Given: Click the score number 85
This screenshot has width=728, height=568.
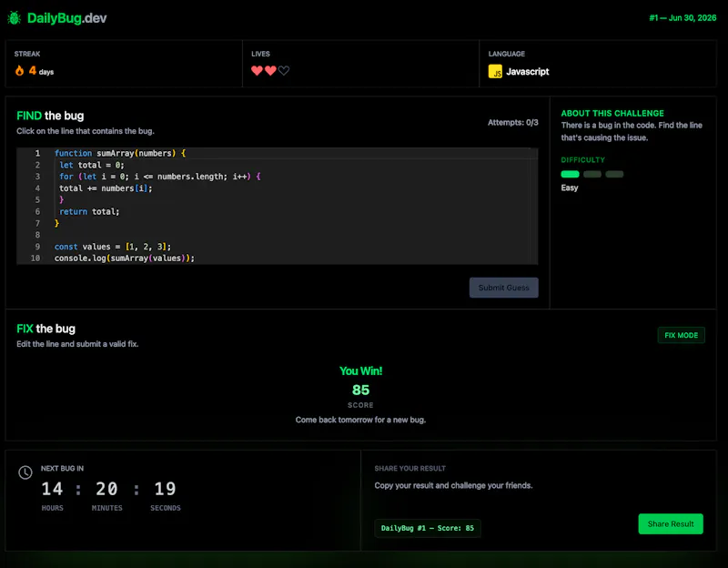Looking at the screenshot, I should coord(360,390).
